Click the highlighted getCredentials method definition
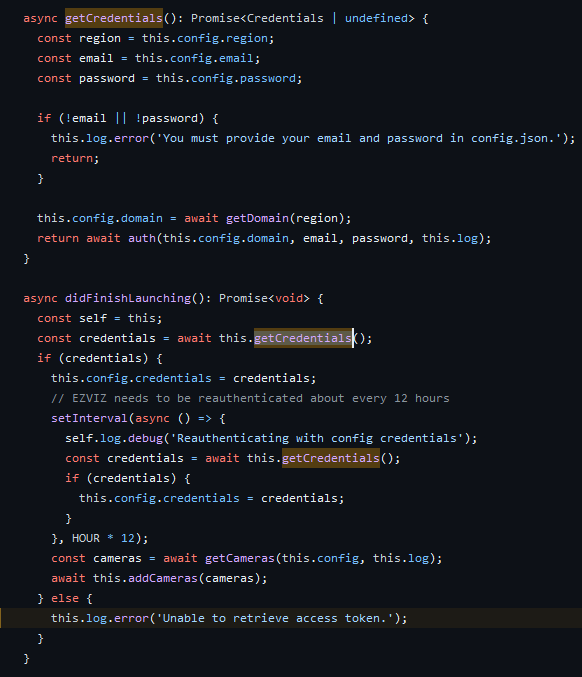This screenshot has width=582, height=677. pyautogui.click(x=114, y=18)
